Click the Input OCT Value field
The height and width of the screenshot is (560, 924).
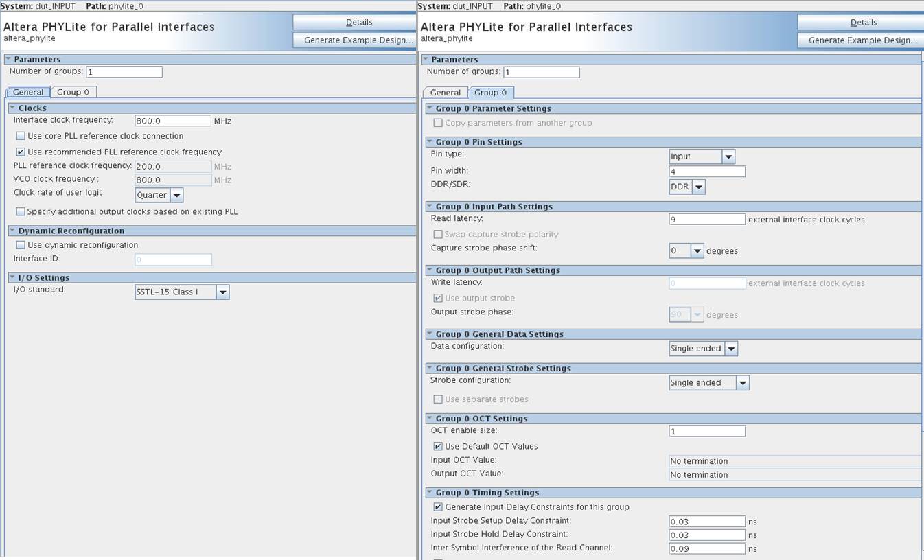click(x=795, y=461)
